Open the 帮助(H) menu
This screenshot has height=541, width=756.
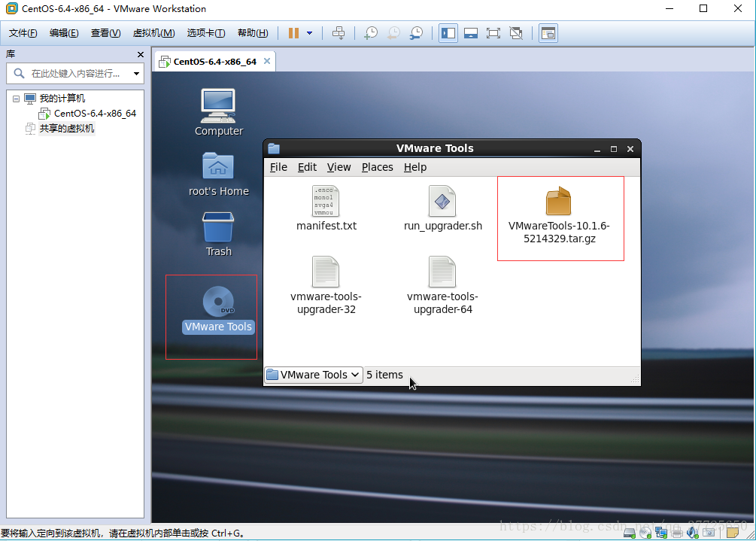click(253, 33)
